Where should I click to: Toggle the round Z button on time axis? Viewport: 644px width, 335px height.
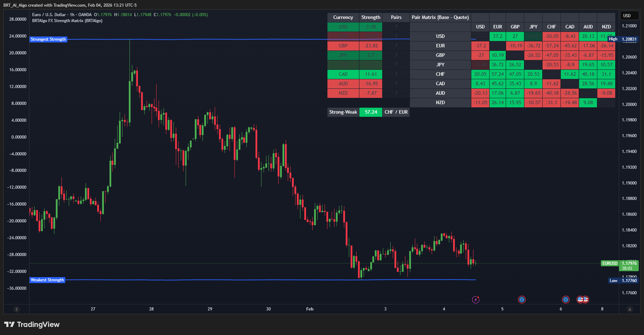point(16,309)
